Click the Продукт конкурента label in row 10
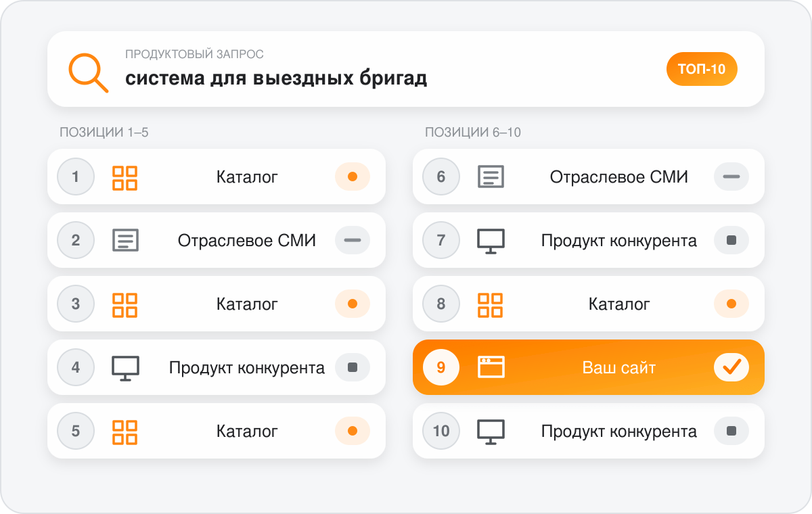The width and height of the screenshot is (812, 514). point(619,431)
